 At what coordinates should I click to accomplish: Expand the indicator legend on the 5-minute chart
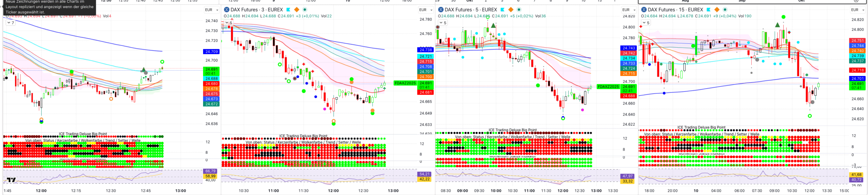pos(443,23)
